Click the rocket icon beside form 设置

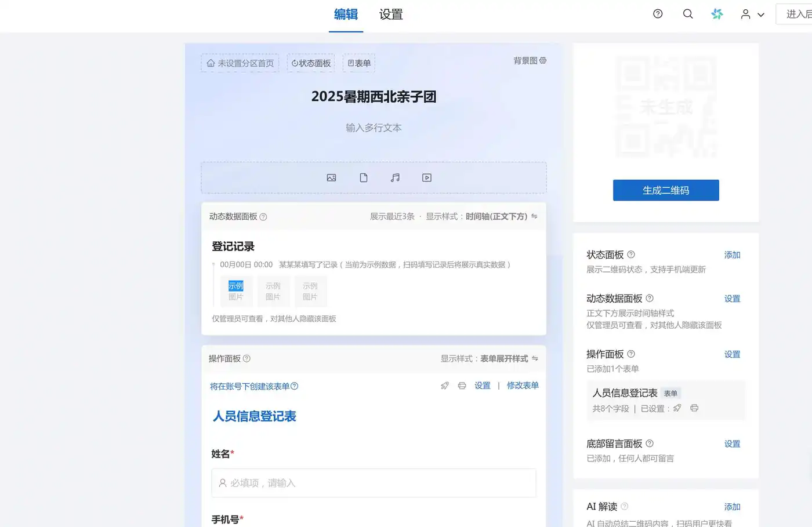445,386
